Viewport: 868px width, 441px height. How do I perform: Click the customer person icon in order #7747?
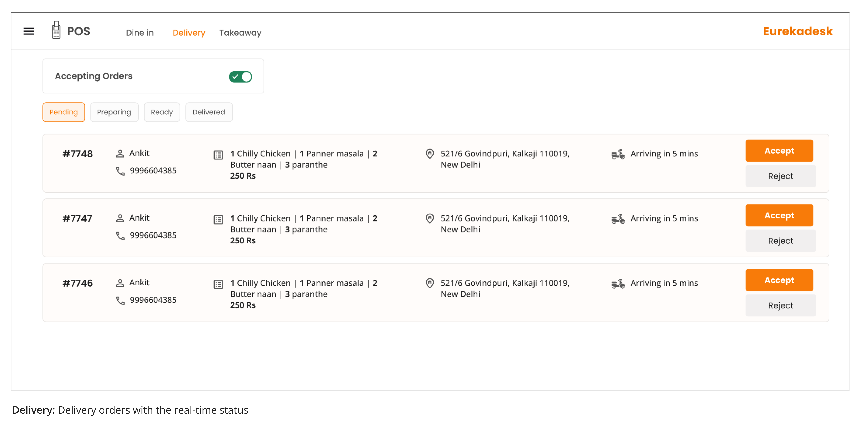(120, 218)
